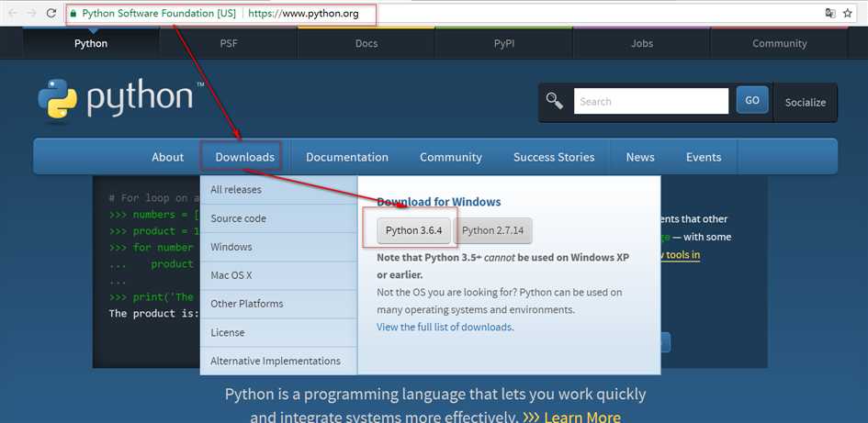Screen dimensions: 868x423
Task: Open the Documentation menu
Action: pyautogui.click(x=347, y=157)
